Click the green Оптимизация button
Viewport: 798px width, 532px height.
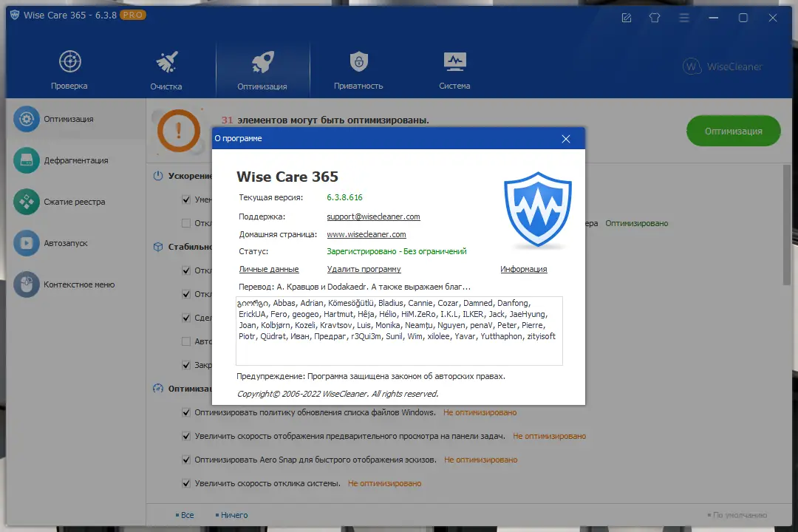(734, 131)
